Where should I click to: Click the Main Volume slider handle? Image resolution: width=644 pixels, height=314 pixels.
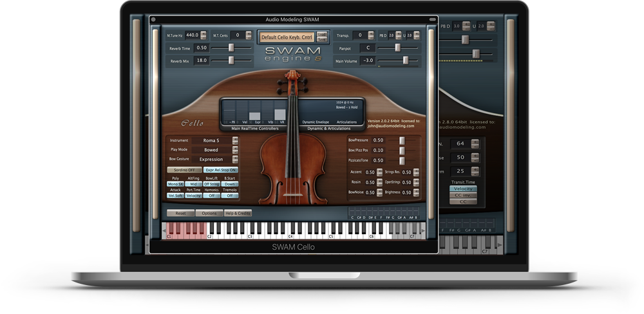pos(405,60)
